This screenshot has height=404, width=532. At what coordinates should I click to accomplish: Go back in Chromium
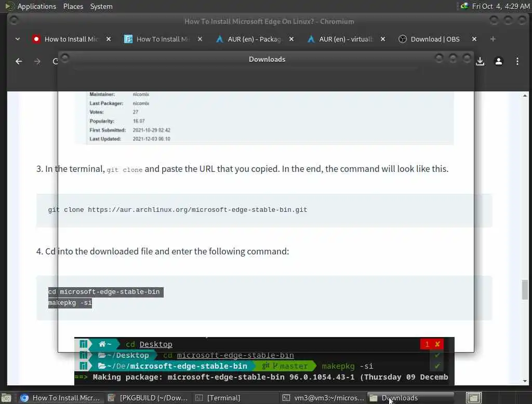coord(19,61)
